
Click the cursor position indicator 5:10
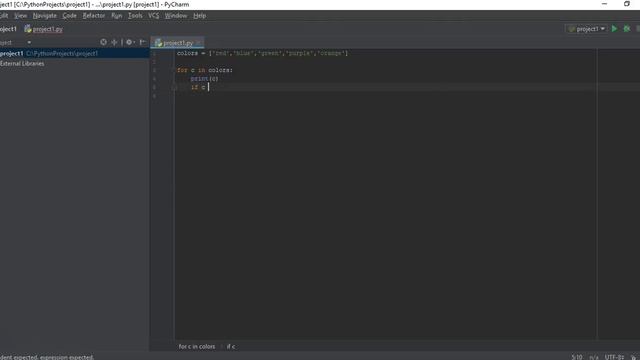[577, 357]
